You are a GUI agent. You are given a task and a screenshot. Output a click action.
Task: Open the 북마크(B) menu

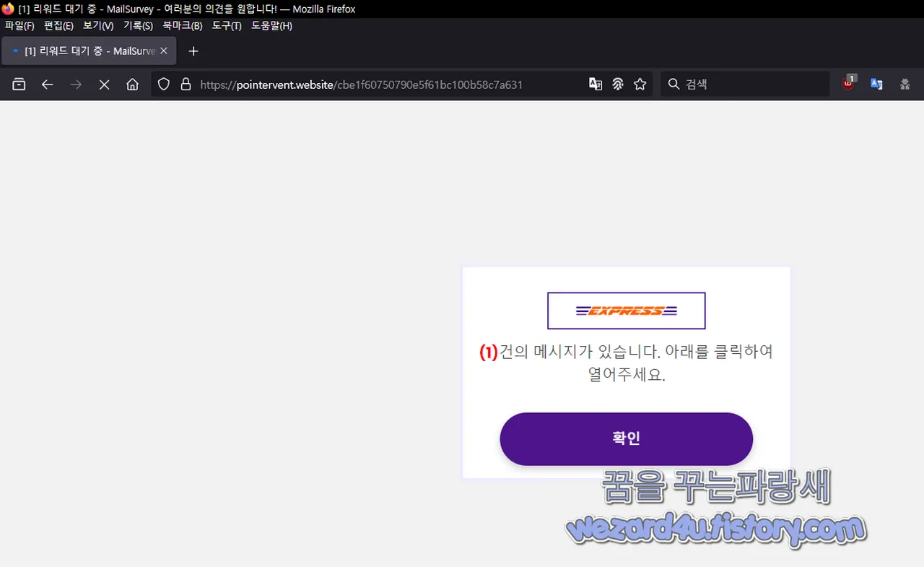[183, 26]
